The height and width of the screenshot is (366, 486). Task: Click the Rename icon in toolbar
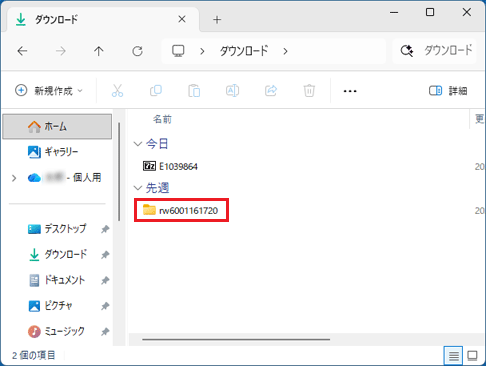pos(232,90)
